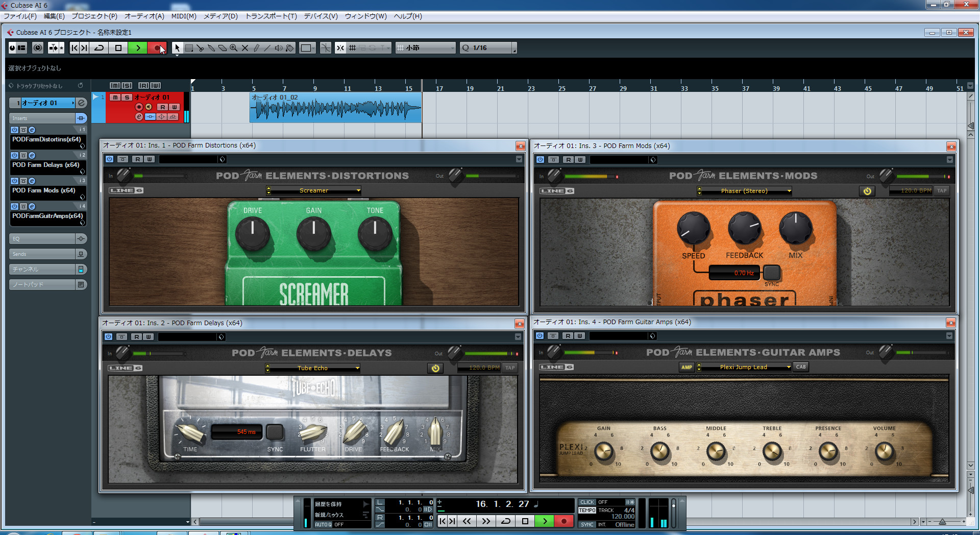Click the 545 ms delay time field
The image size is (980, 535).
[x=237, y=432]
